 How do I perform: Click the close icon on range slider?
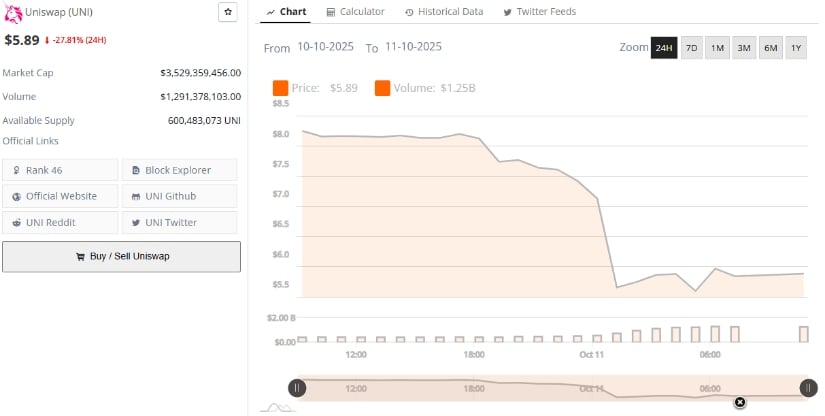[740, 402]
